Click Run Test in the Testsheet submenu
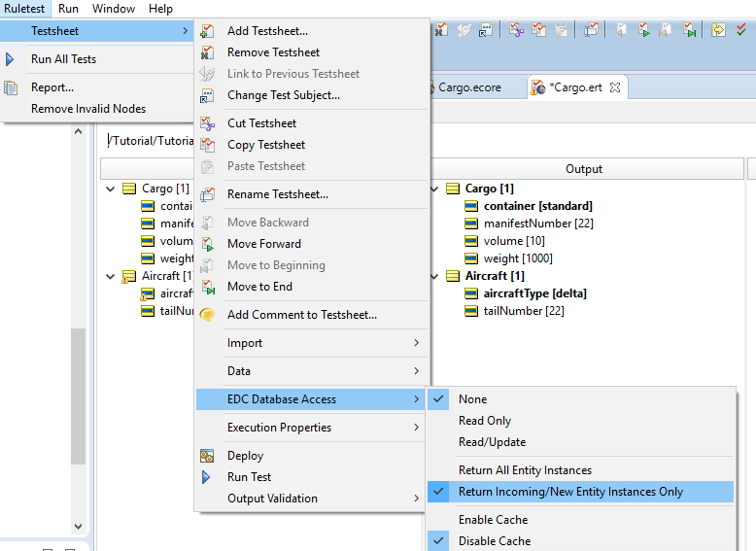 312,477
